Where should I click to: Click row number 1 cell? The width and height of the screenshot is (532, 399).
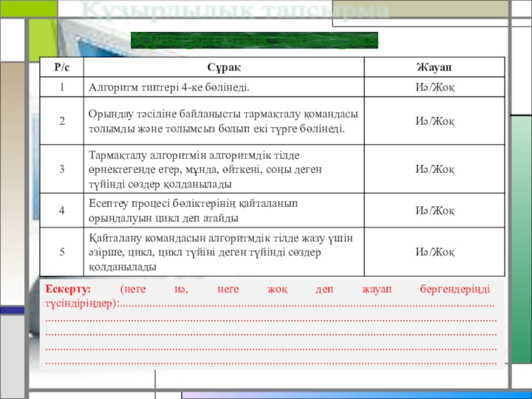[x=62, y=87]
